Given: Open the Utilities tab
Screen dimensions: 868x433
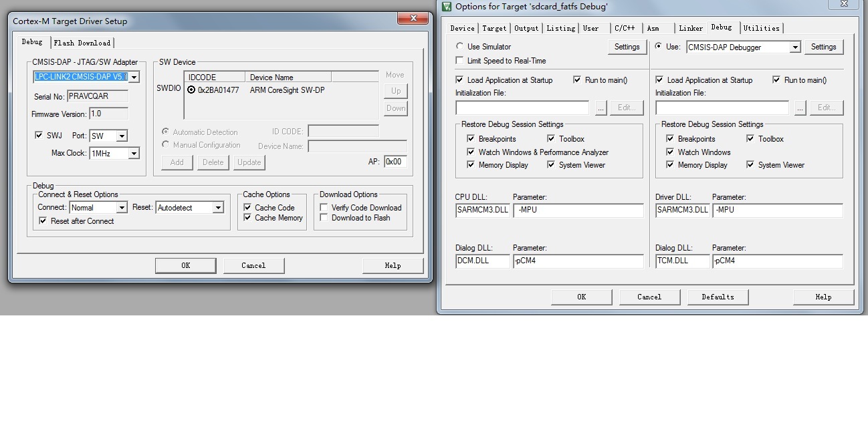Looking at the screenshot, I should pyautogui.click(x=762, y=28).
